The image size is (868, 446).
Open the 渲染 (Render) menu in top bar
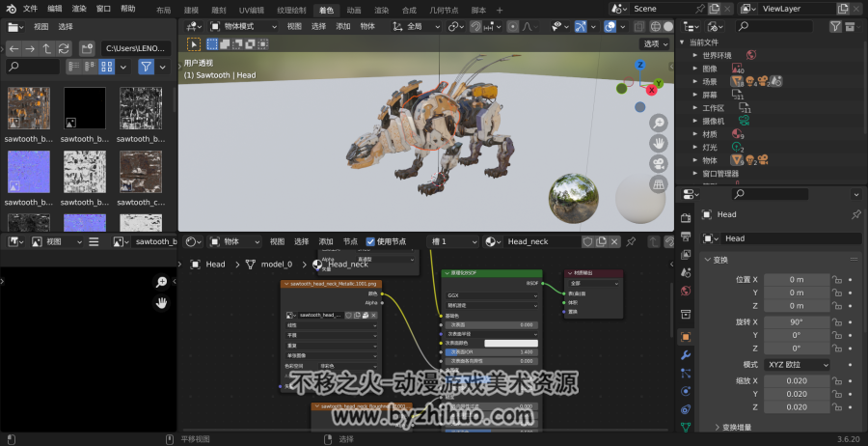(x=79, y=9)
